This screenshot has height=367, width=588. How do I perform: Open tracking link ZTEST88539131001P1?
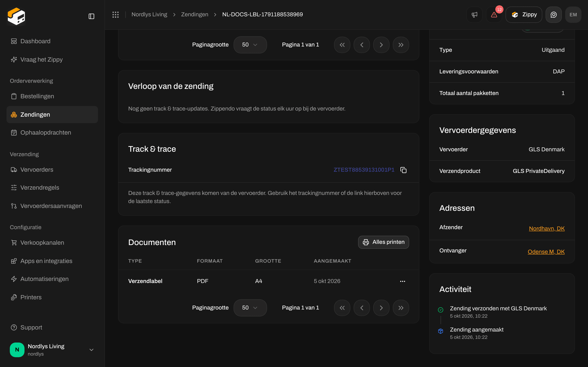364,170
